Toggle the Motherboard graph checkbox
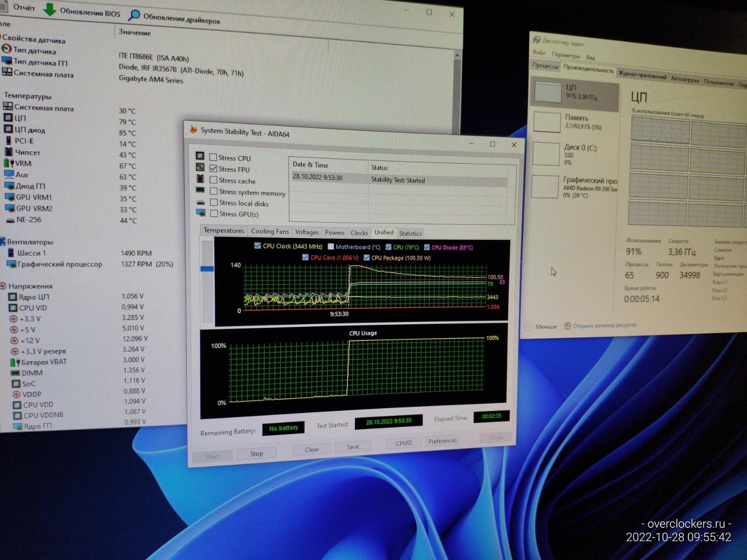Screen dimensions: 747x560 331,246
